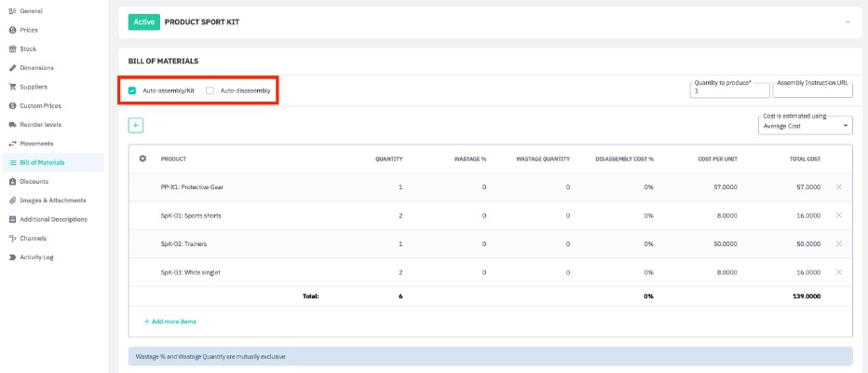
Task: Click the Add more items link
Action: click(170, 322)
